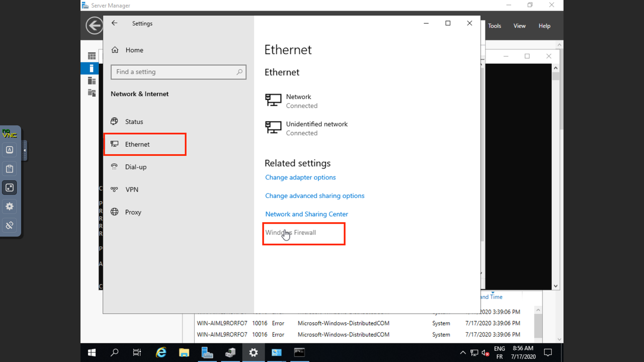Click muted volume tray icon
The image size is (644, 362).
coord(486,352)
